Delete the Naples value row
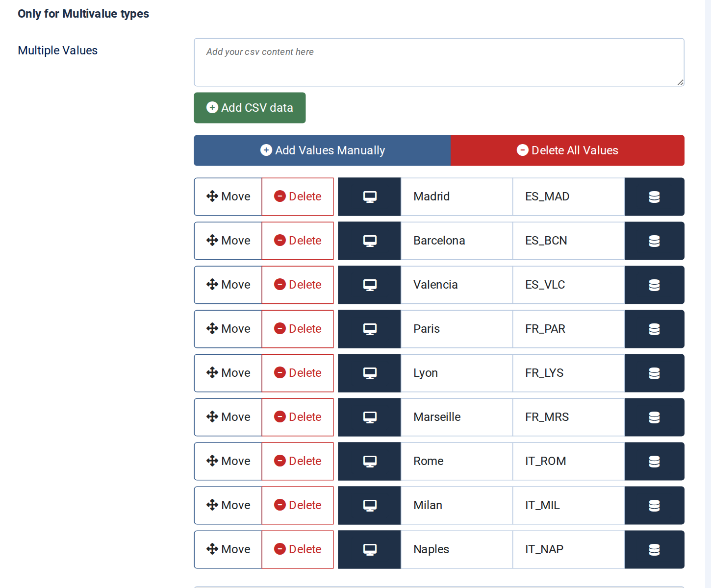This screenshot has width=711, height=588. [x=298, y=549]
